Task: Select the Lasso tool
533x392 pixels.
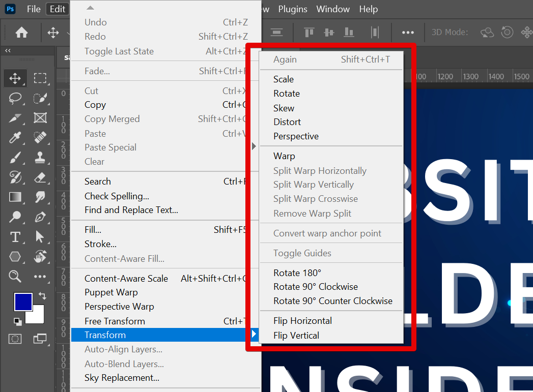Action: (x=15, y=99)
